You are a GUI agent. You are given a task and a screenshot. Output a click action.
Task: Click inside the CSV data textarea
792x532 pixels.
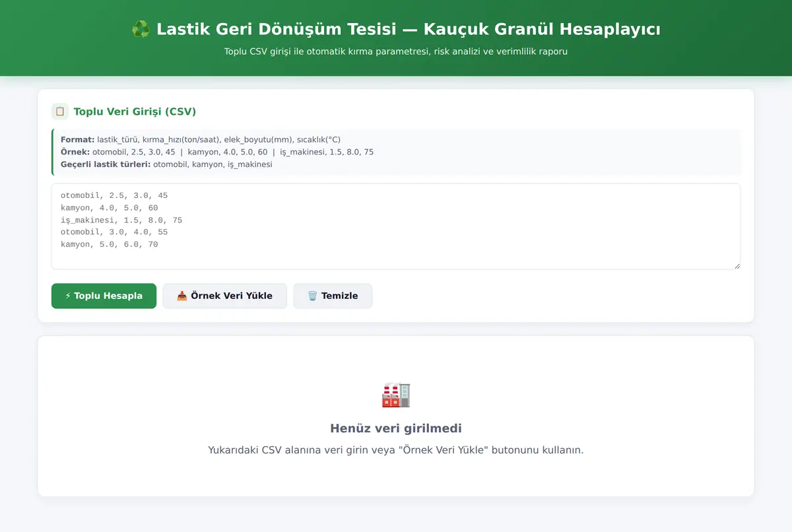(396, 226)
